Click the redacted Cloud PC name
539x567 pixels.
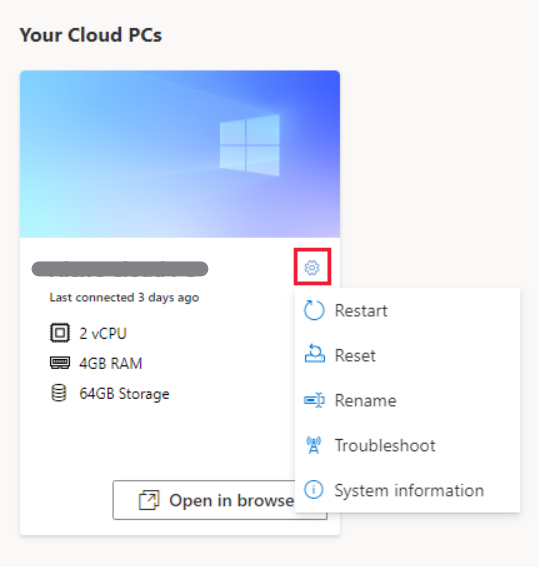(120, 269)
